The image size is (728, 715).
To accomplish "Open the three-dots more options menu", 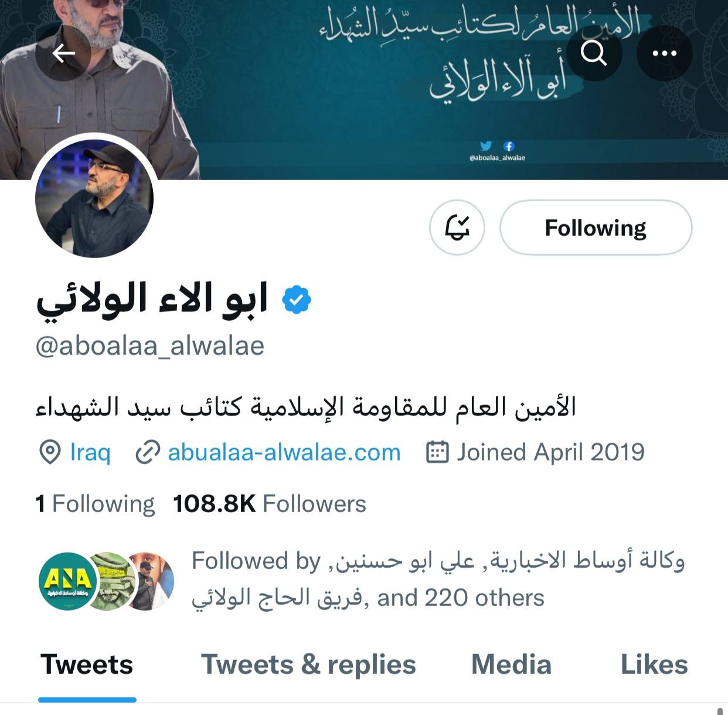I will click(x=665, y=53).
